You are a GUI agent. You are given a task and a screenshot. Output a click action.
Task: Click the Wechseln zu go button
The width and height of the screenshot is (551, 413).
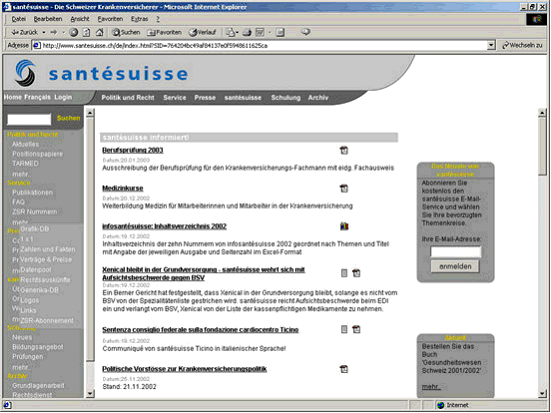(x=522, y=46)
